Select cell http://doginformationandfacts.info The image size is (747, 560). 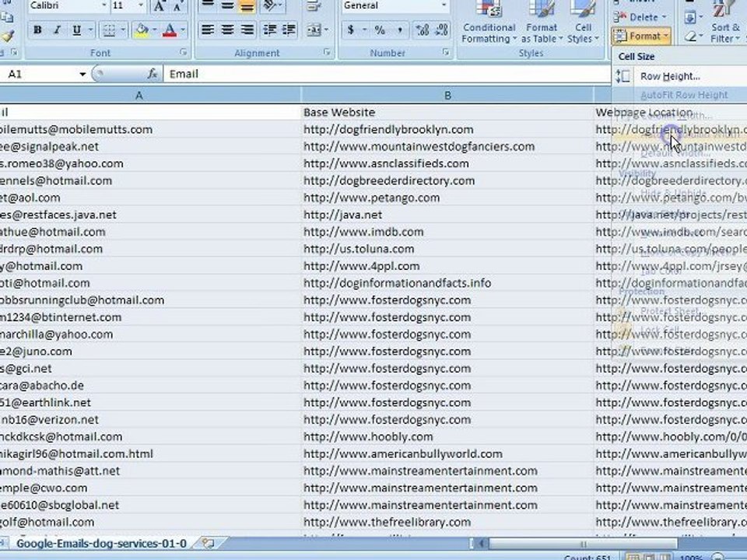pos(447,283)
